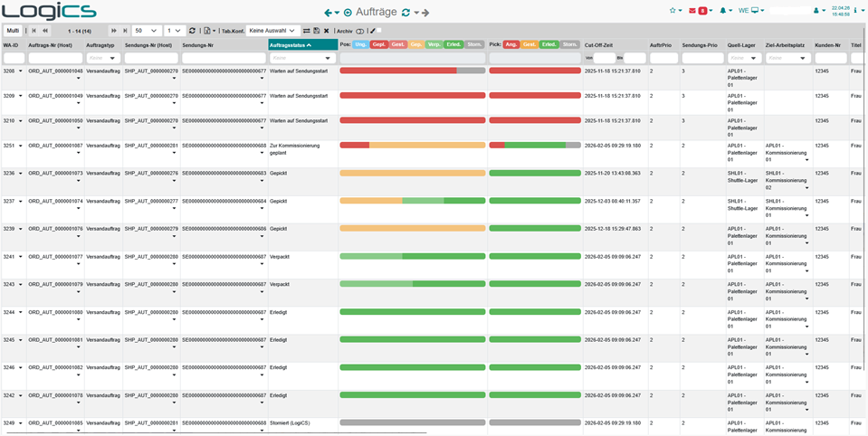The height and width of the screenshot is (436, 868).
Task: Toggle the Pos Storn. status filter
Action: [x=474, y=44]
